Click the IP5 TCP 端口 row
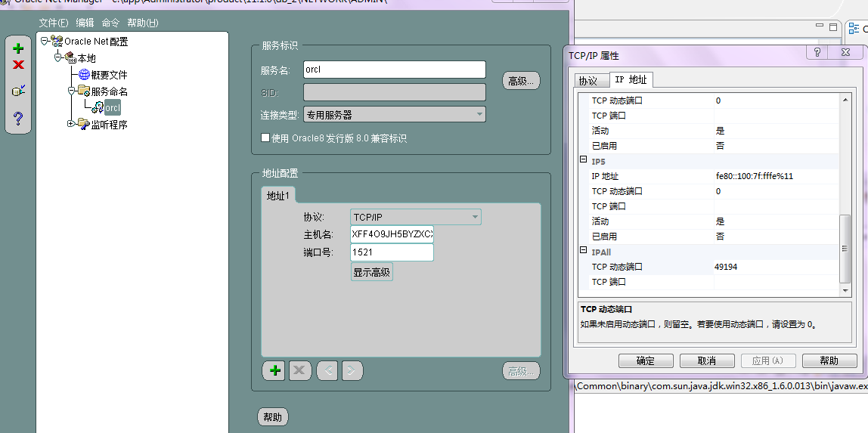 coord(708,206)
